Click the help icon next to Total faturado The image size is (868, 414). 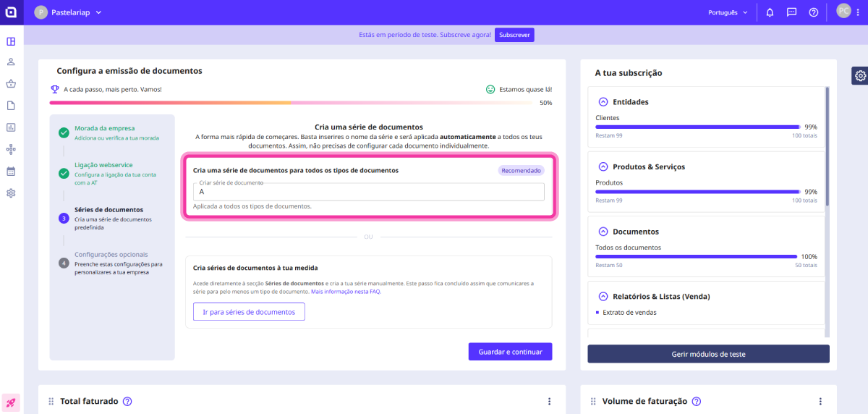[x=127, y=401]
